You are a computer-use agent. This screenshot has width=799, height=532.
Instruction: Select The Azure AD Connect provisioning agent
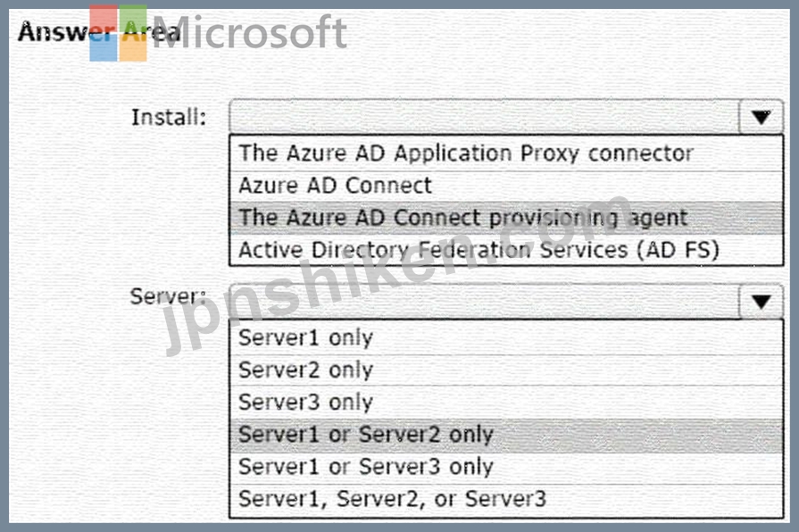(506, 218)
